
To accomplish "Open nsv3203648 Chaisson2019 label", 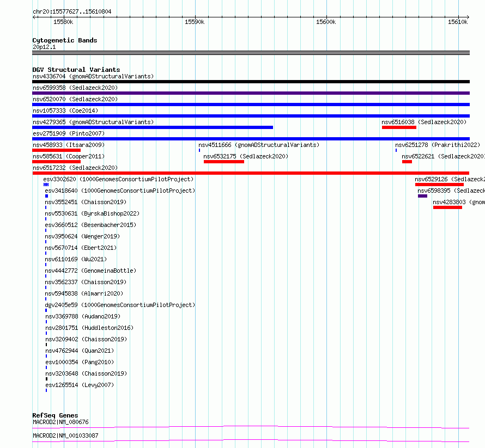I will 86,373.
